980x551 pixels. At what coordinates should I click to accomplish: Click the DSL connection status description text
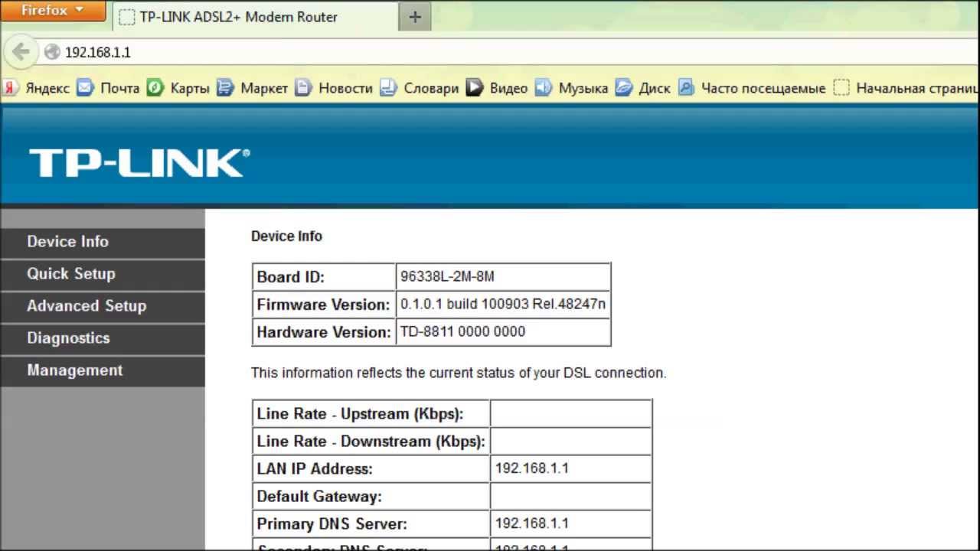(x=459, y=373)
